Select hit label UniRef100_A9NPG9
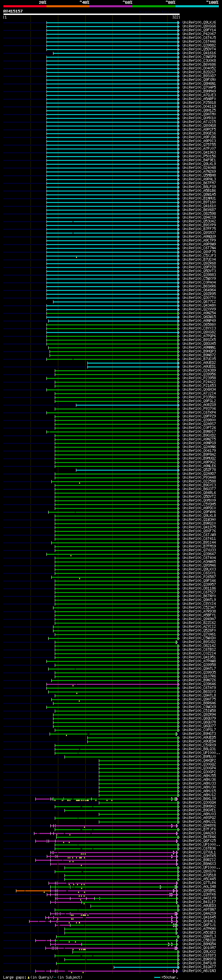The height and width of the screenshot is (980, 222). click(199, 443)
